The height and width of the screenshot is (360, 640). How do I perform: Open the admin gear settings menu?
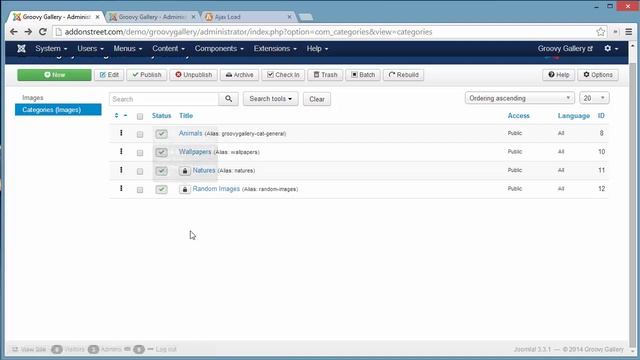611,49
